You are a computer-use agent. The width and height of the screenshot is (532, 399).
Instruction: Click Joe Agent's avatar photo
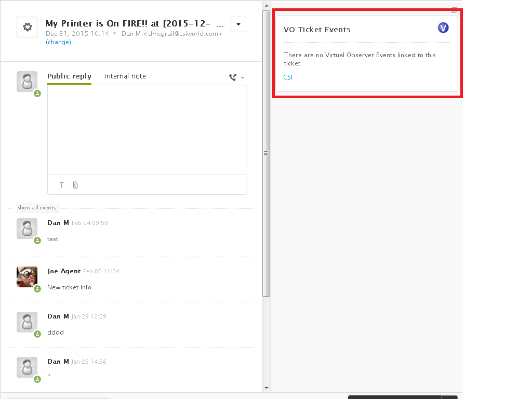pyautogui.click(x=27, y=277)
